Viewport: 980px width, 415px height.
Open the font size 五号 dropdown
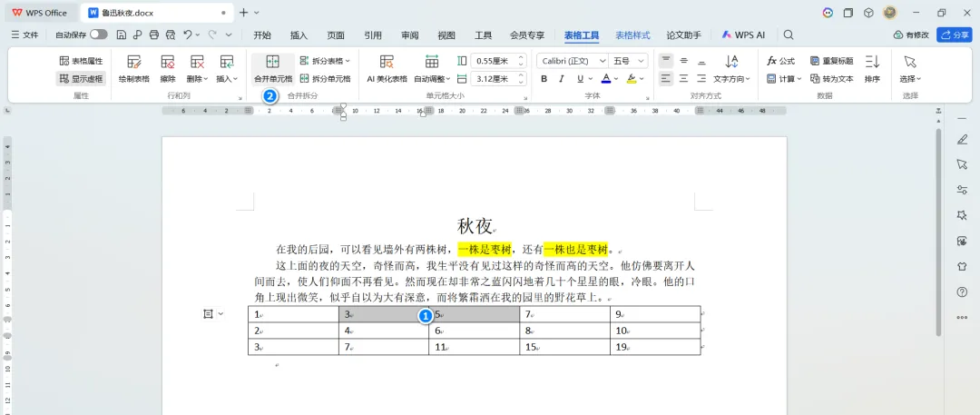click(x=642, y=61)
